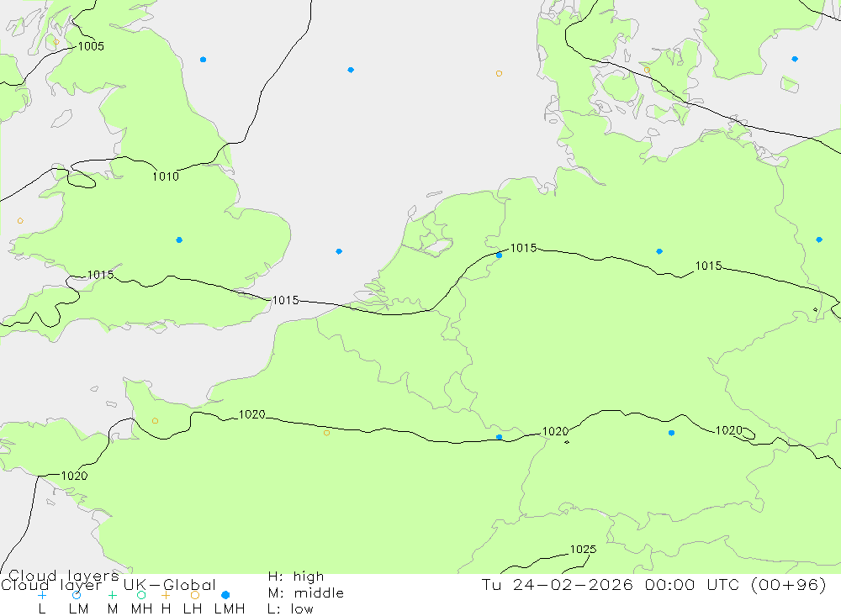Select the blue marker in the southern North Sea
The height and width of the screenshot is (616, 841).
339,251
